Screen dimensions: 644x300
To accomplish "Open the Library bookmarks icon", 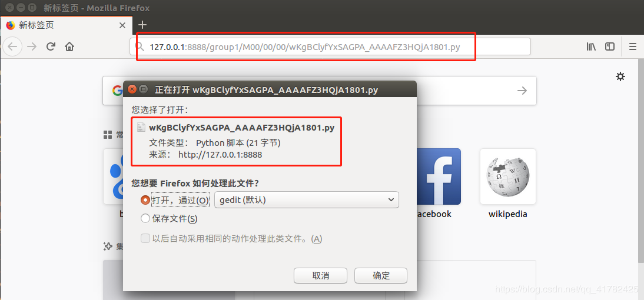I will [x=591, y=46].
